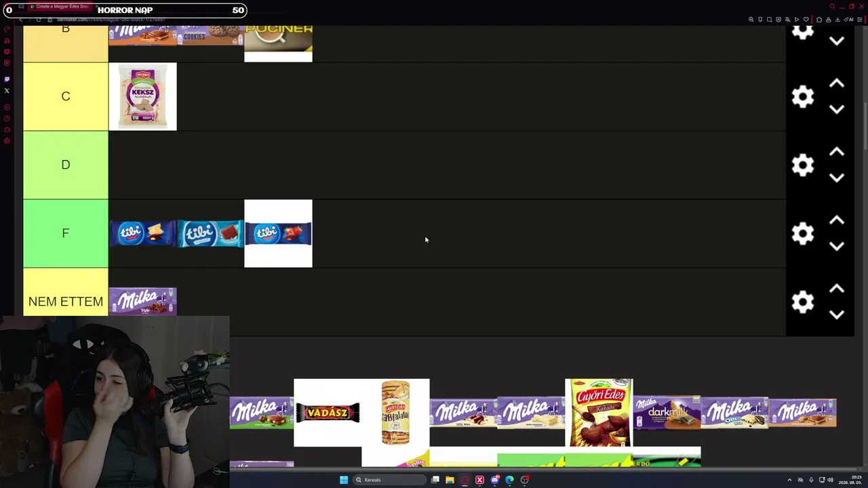Open Discord from the taskbar
The height and width of the screenshot is (488, 868).
point(494,480)
